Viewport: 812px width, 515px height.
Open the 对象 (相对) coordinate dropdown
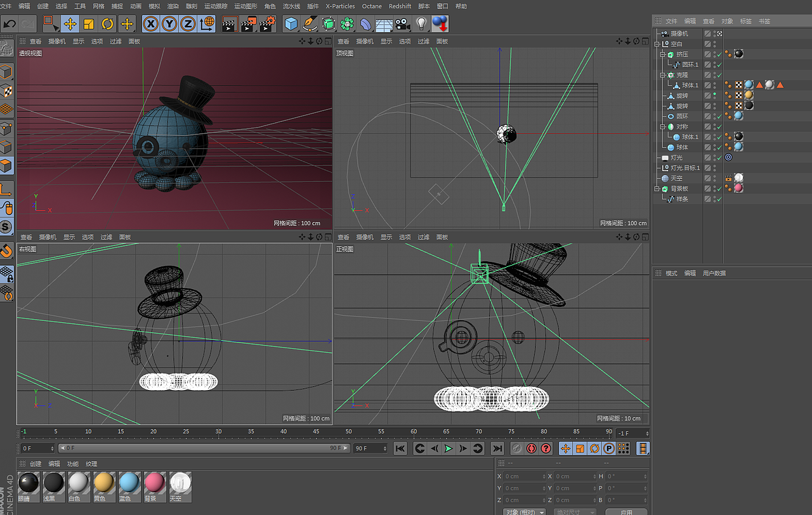[525, 512]
